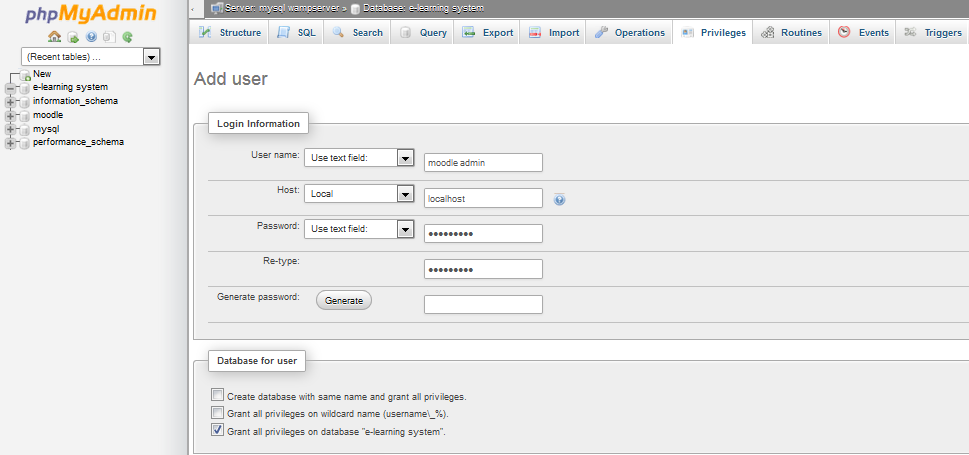Open the Search tab

pos(357,33)
